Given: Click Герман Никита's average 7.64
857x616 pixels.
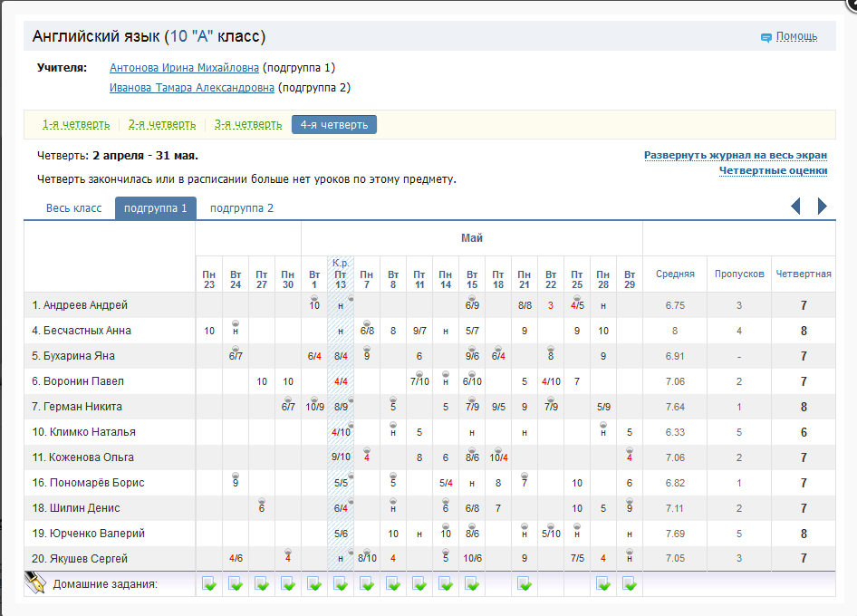Looking at the screenshot, I should 675,408.
